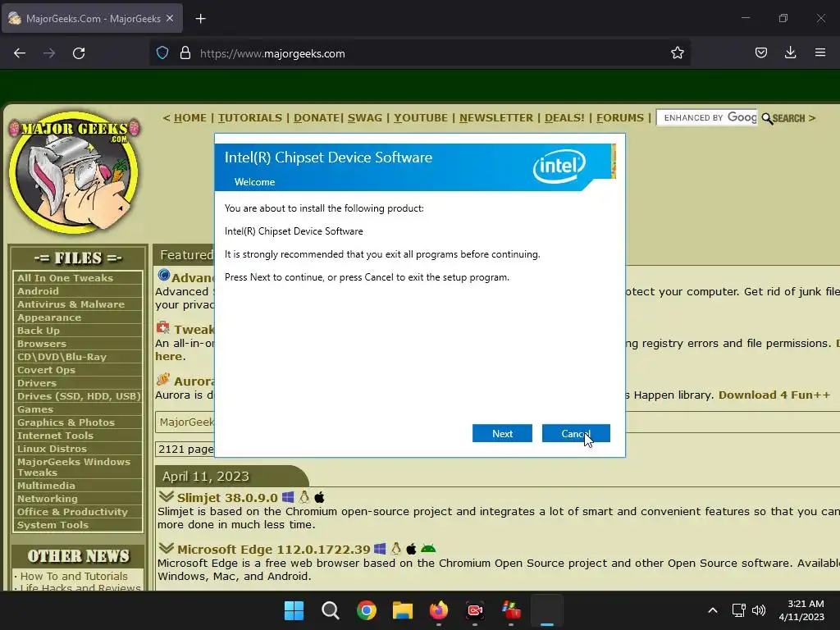
Task: Open Drives (SSD, HDD, USB) category
Action: (78, 396)
